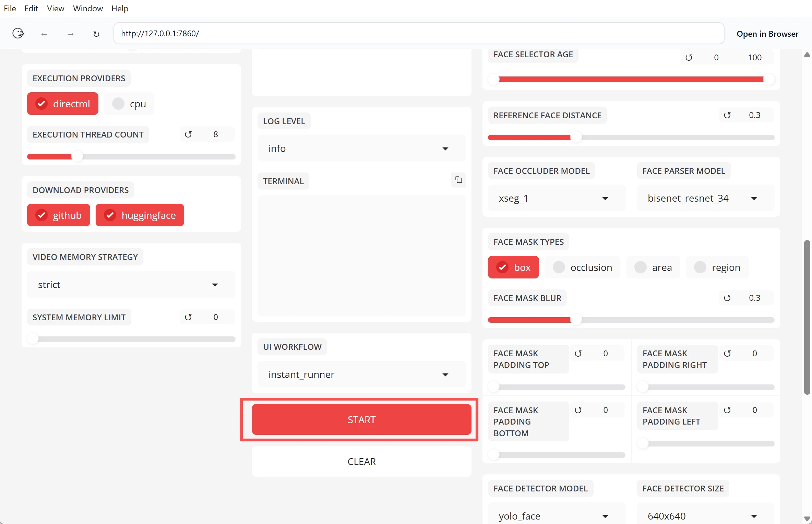Reset the Execution Thread Count value
Screen dimensions: 812x524
(x=188, y=134)
